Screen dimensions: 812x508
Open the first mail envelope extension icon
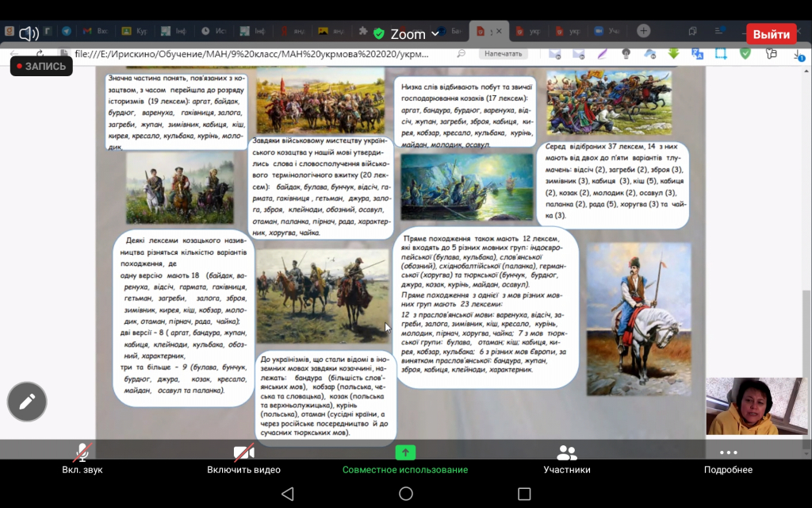tap(554, 54)
